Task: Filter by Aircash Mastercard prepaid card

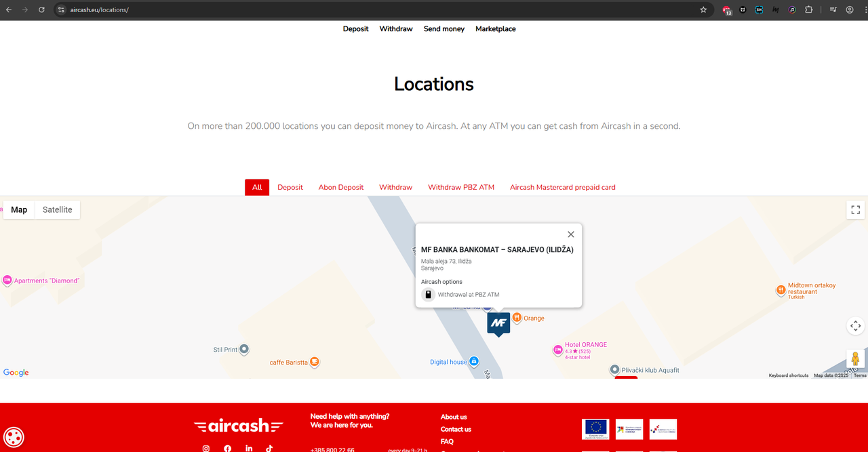Action: point(563,187)
